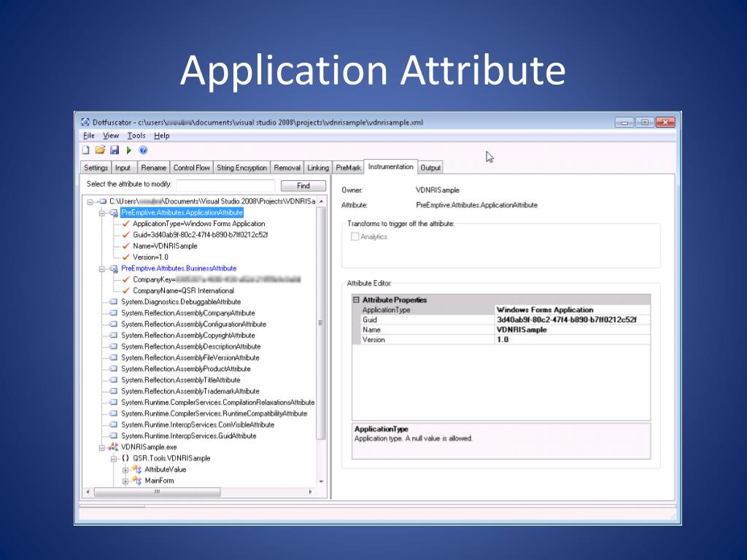
Task: Click the root project path icon
Action: click(102, 201)
